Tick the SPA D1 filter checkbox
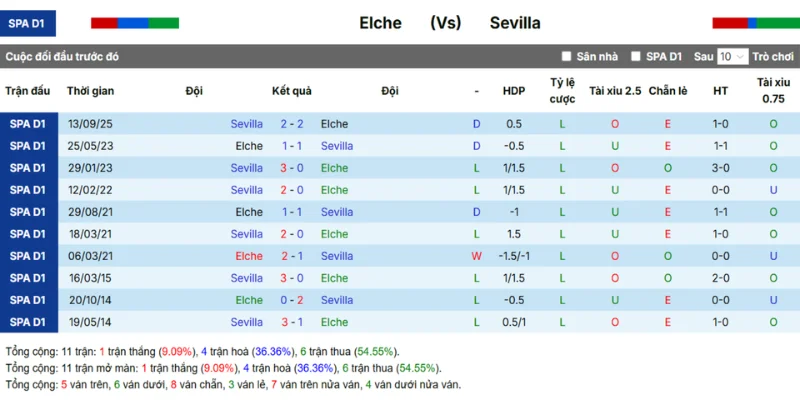The width and height of the screenshot is (800, 400). (636, 57)
